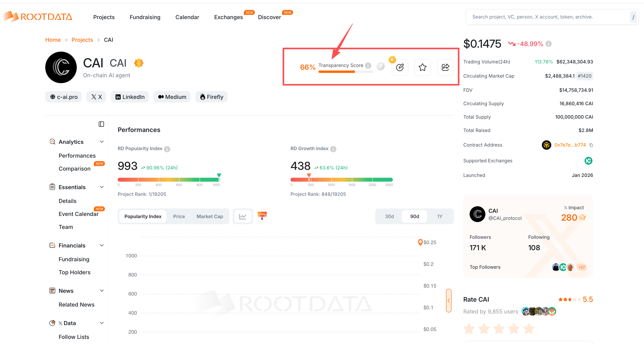The height and width of the screenshot is (344, 644).
Task: Open the Fundraising top menu
Action: tap(145, 17)
